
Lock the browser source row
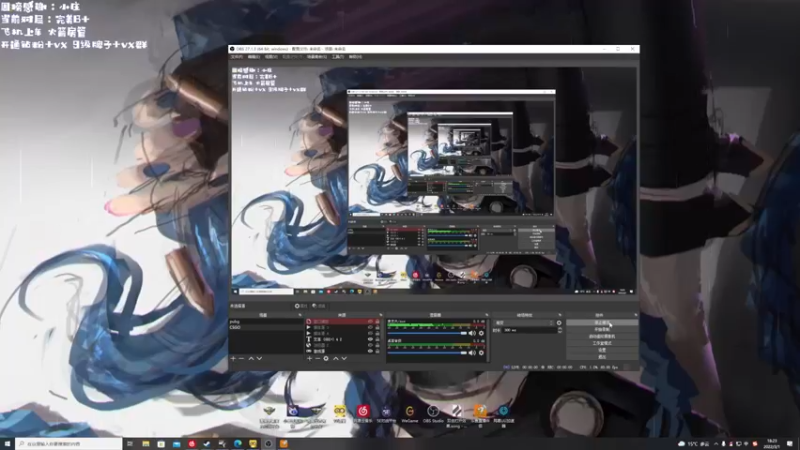click(x=378, y=345)
